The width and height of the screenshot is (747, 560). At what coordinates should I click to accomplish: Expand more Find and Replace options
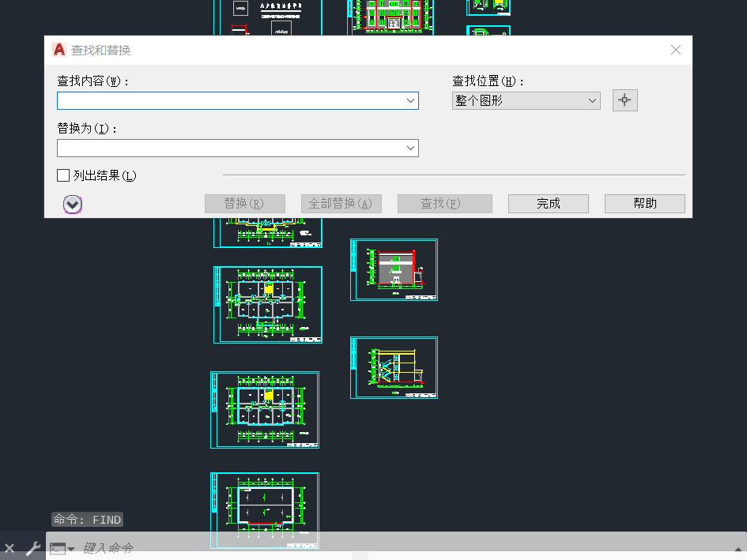(x=72, y=204)
